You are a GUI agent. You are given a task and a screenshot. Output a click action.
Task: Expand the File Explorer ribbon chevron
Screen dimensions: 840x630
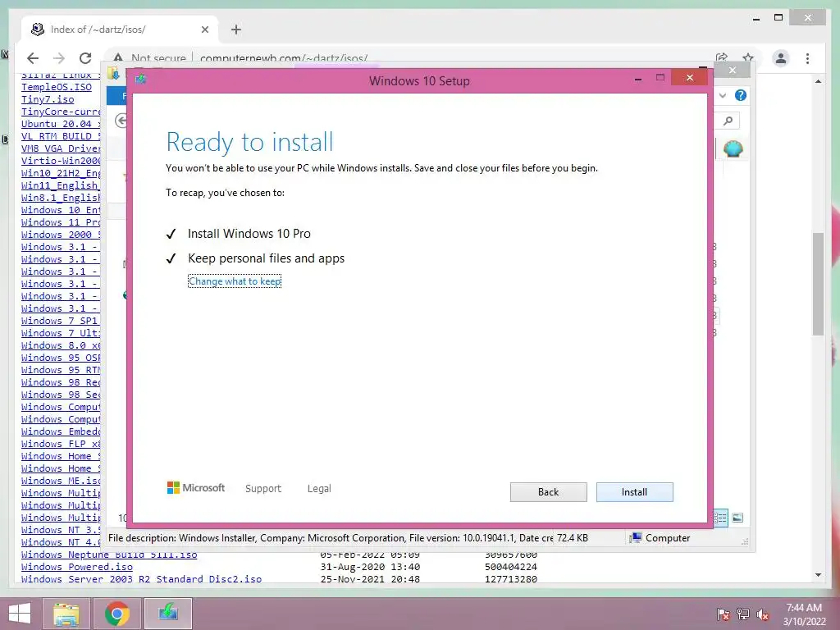[x=723, y=95]
